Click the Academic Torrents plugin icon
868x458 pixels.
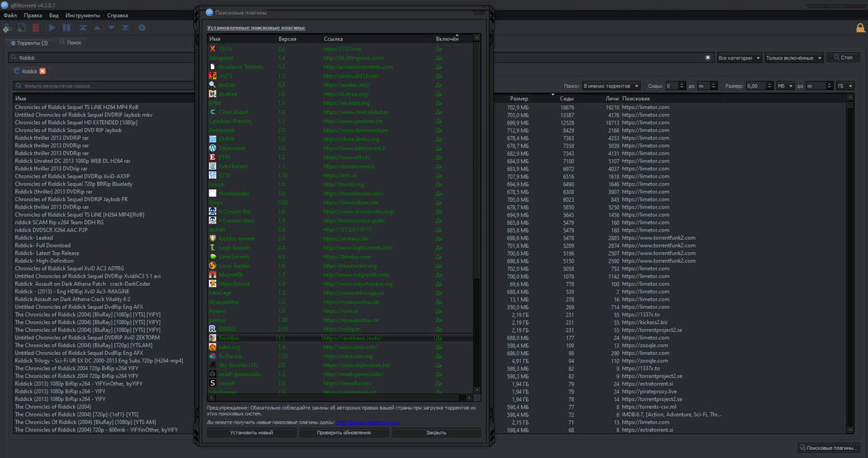point(213,67)
